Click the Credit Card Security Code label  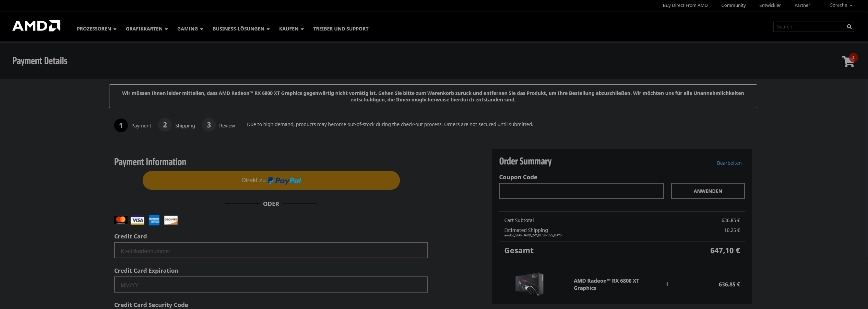pyautogui.click(x=151, y=305)
